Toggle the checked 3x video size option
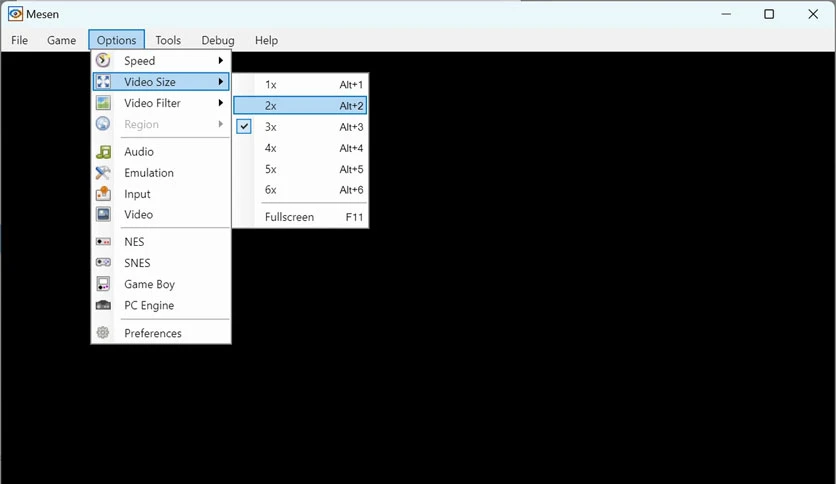836x484 pixels. pyautogui.click(x=300, y=127)
